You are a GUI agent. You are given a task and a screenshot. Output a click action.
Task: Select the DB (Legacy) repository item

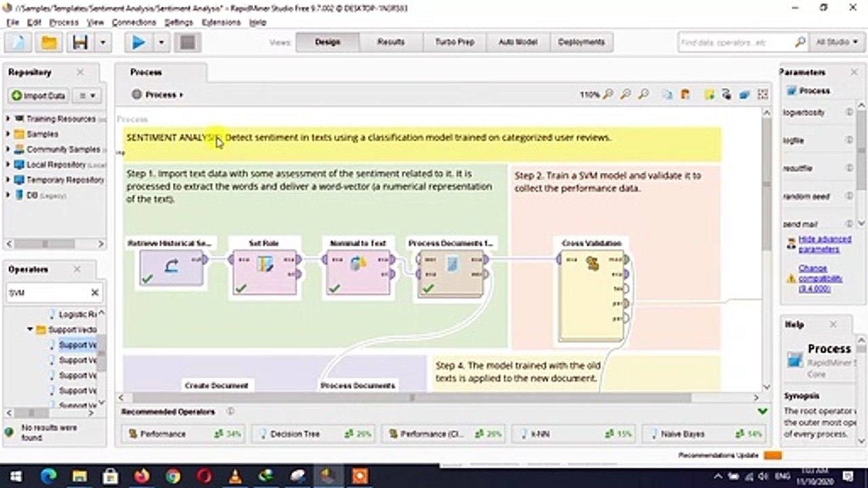coord(41,195)
